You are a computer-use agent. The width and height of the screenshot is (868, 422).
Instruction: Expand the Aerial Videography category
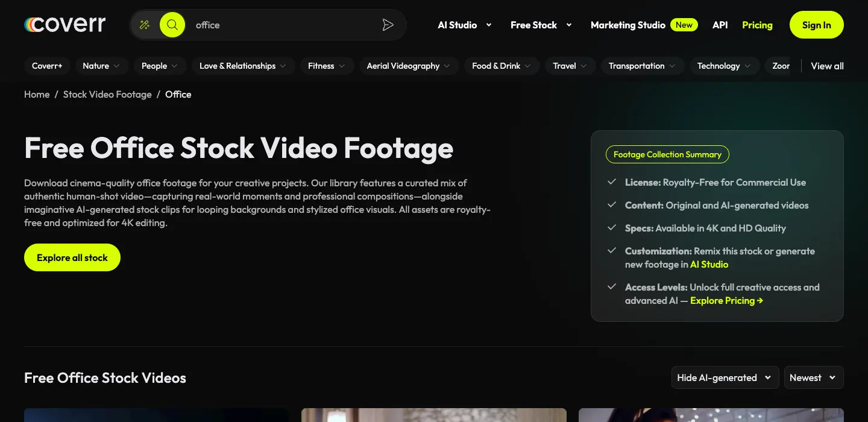[409, 66]
